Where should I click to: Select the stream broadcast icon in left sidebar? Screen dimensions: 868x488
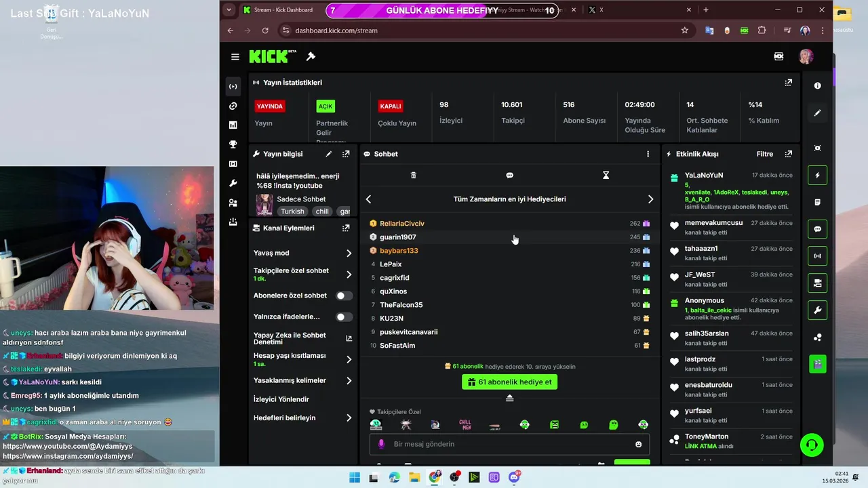pyautogui.click(x=233, y=86)
